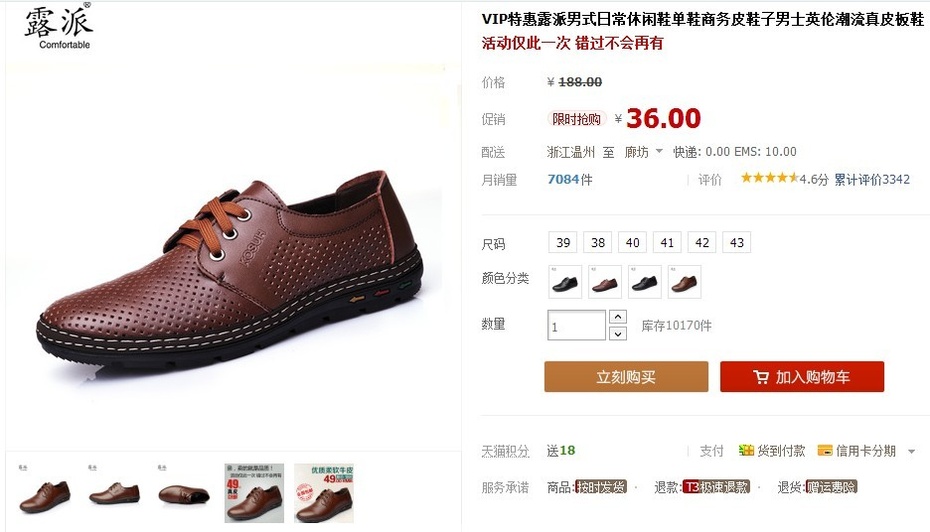Open the 累计评价3342 reviews link

tap(872, 179)
